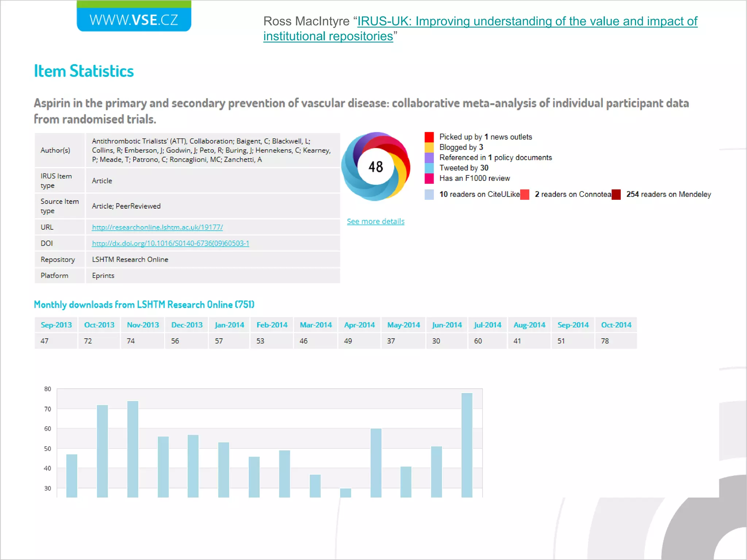Click purple policy documents legend square
Screen dimensions: 747x560
click(x=429, y=157)
